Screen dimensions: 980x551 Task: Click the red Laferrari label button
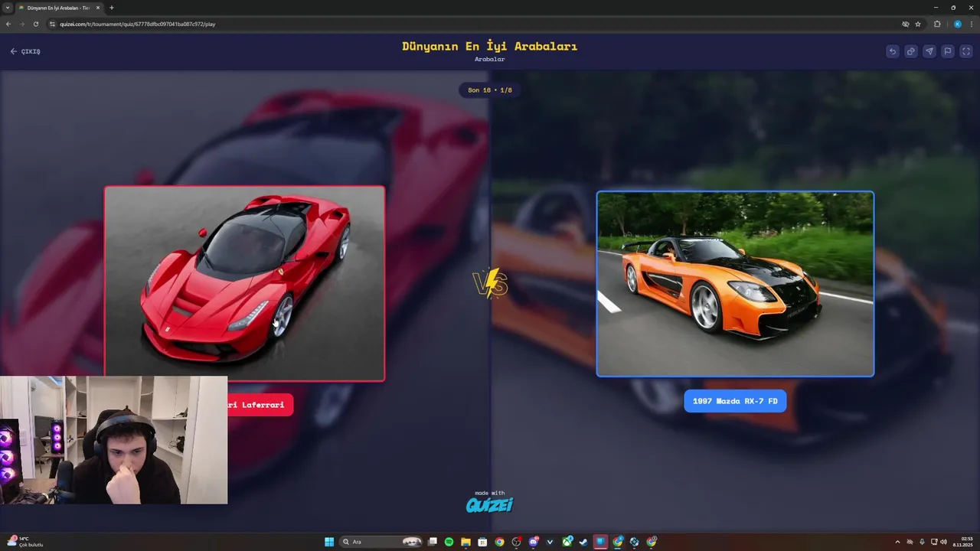(260, 405)
